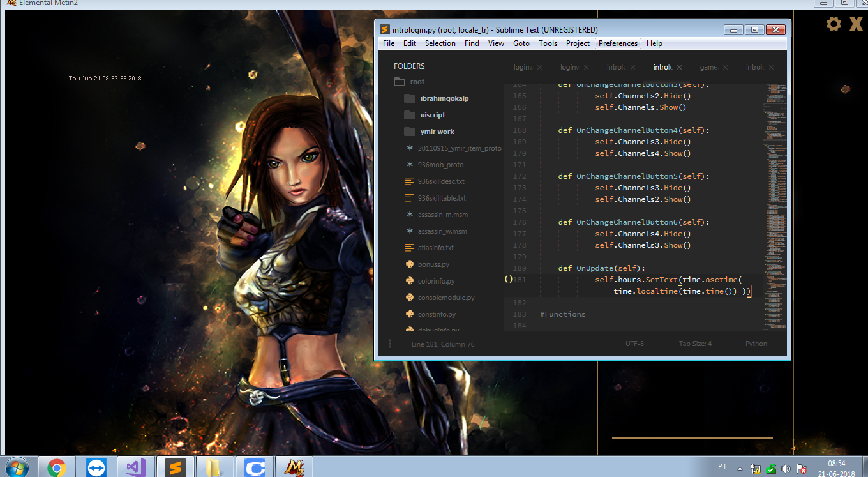Open 20110915_ymir_item_proto file in sidebar
Viewport: 868px width, 477px height.
(460, 148)
